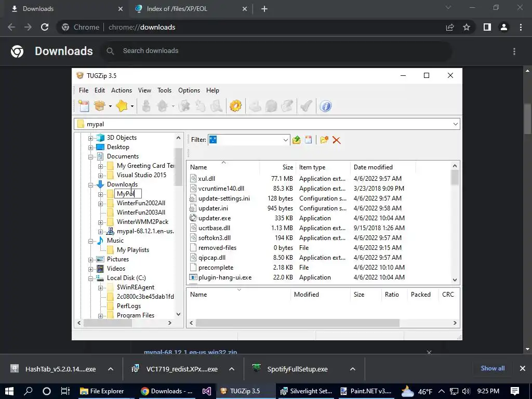Open options arrow for SpotifyFullSetup.exe download
This screenshot has height=399, width=532.
(x=353, y=369)
